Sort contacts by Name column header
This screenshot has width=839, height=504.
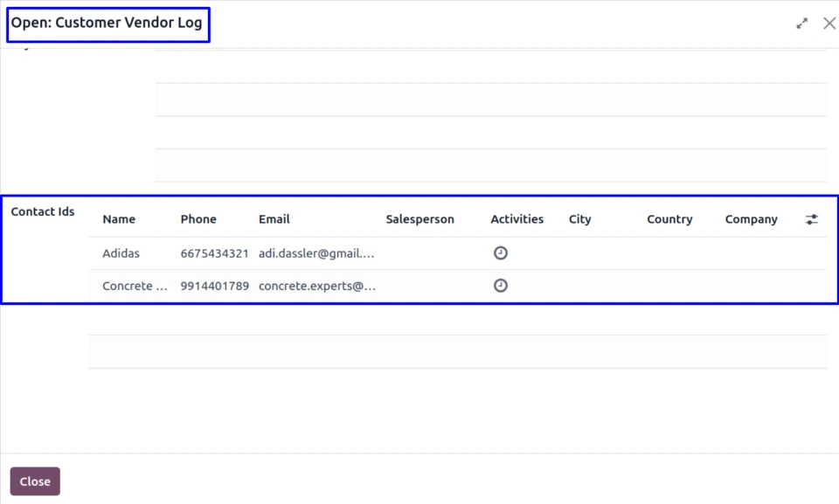point(119,219)
